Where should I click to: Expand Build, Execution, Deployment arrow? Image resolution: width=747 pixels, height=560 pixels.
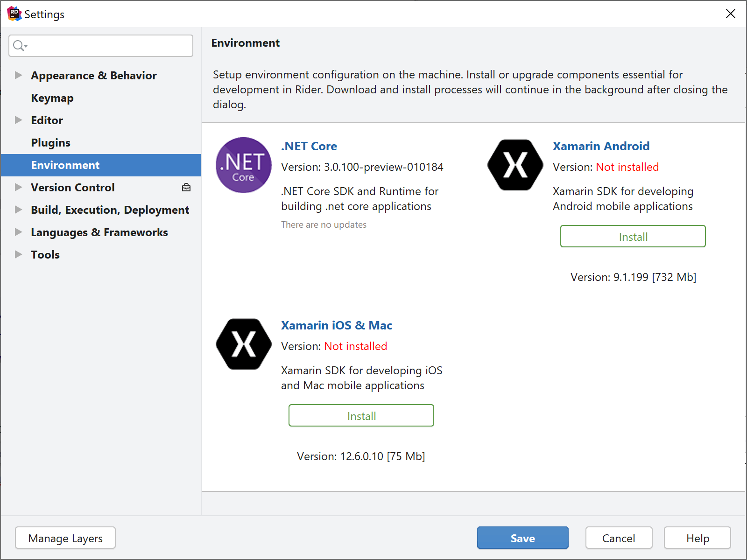pos(18,210)
